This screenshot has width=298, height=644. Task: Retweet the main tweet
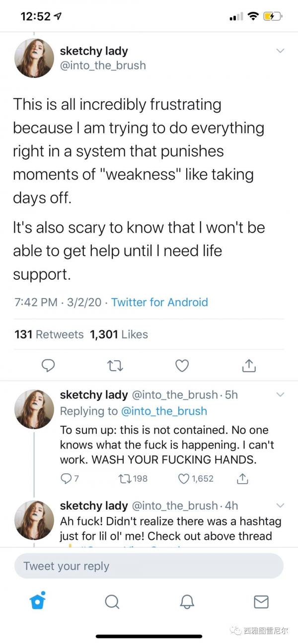115,366
